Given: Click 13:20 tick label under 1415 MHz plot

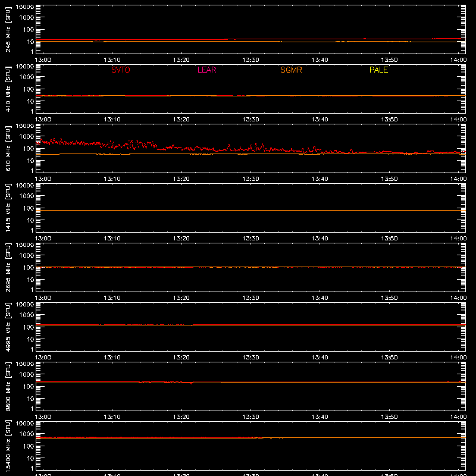Looking at the screenshot, I should click(181, 239).
